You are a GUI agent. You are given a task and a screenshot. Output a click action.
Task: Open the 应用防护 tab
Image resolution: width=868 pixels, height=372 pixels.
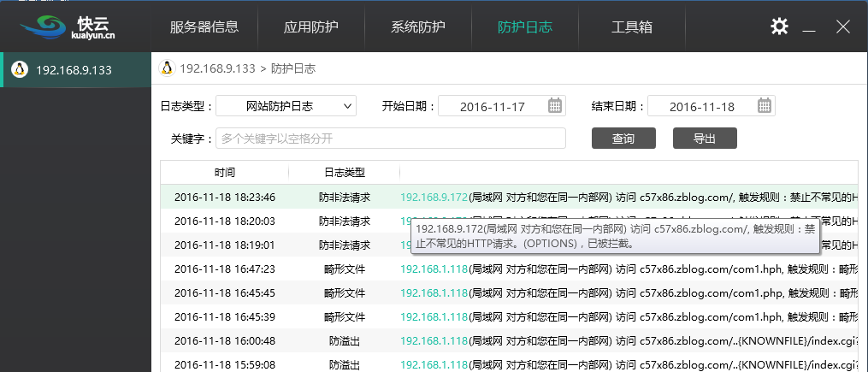coord(311,27)
